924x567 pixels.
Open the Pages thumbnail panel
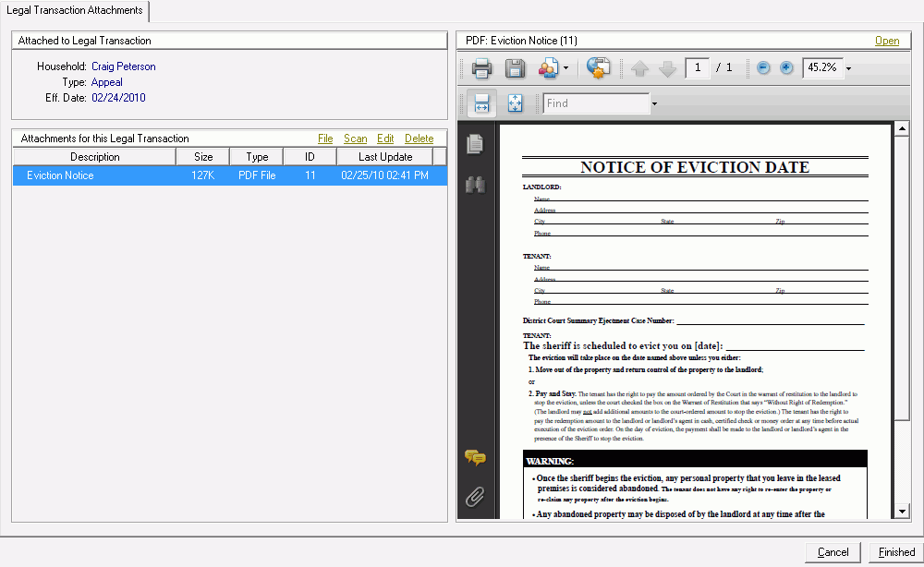pyautogui.click(x=475, y=143)
